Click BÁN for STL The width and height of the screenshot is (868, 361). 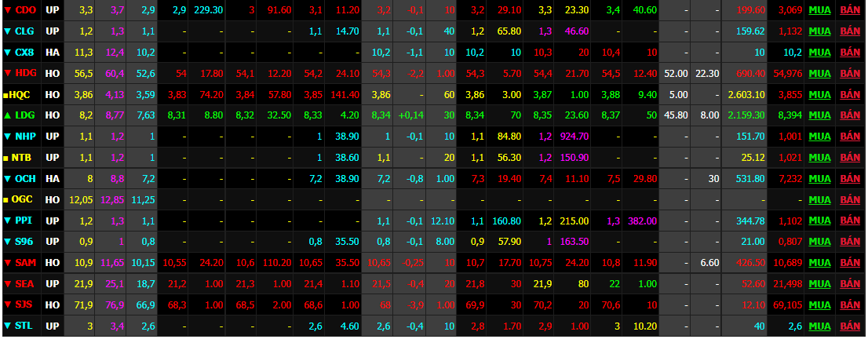click(850, 326)
